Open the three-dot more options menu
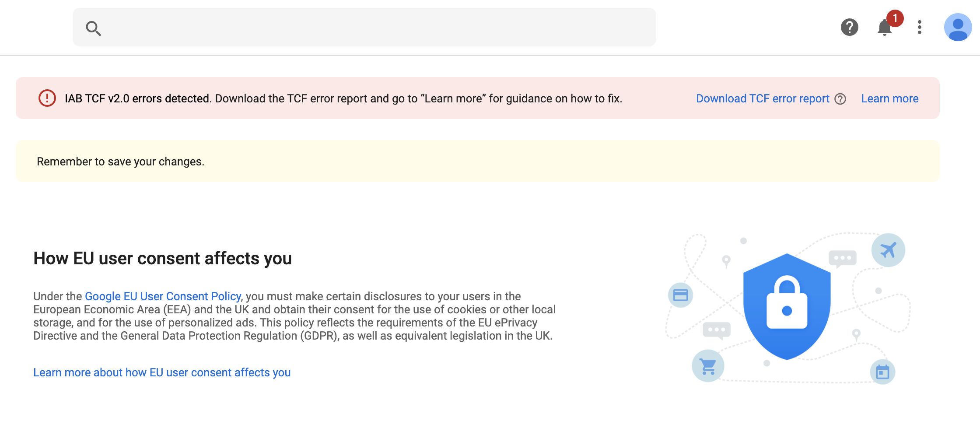This screenshot has height=421, width=980. coord(920,27)
